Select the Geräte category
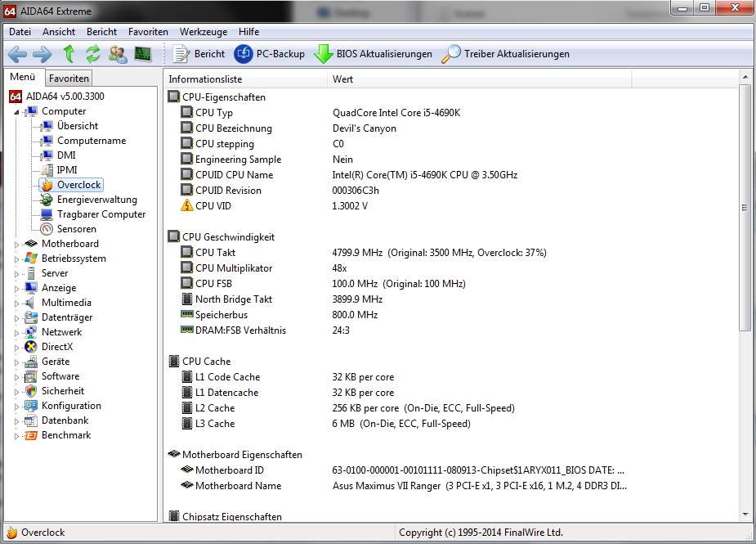756x544 pixels. pos(47,362)
